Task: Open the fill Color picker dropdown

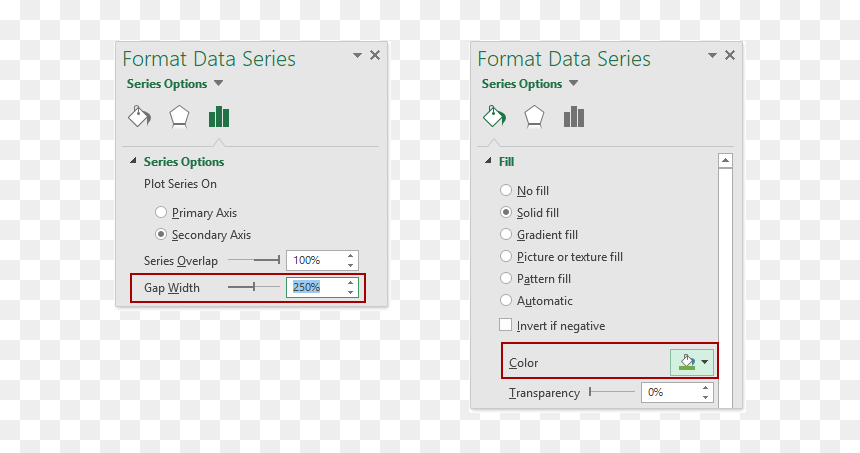Action: click(x=692, y=362)
